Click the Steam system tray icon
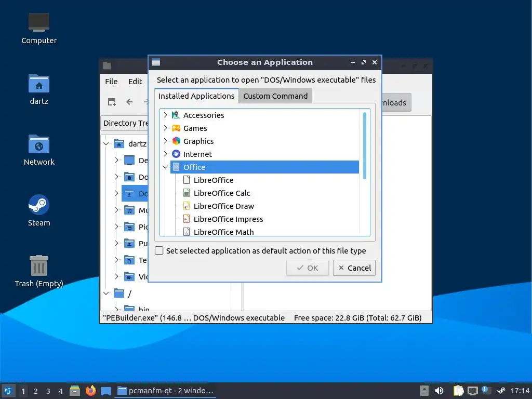 tap(500, 391)
